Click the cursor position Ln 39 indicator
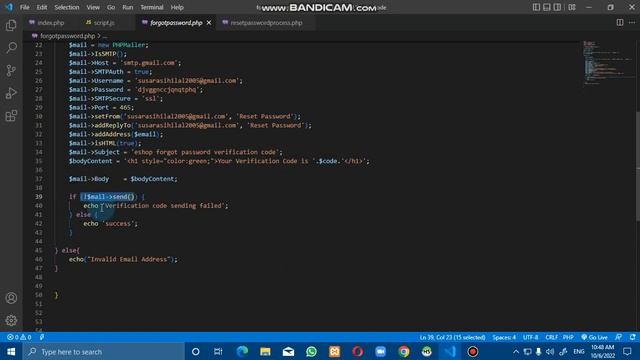 [x=452, y=337]
